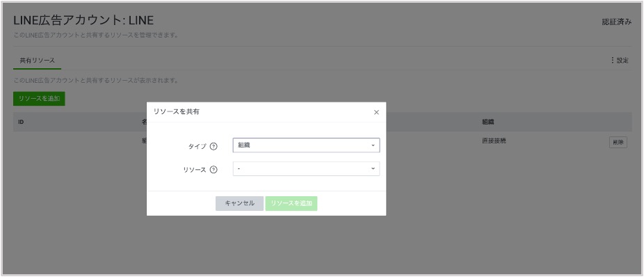
Task: Click the ID column header
Action: [21, 122]
